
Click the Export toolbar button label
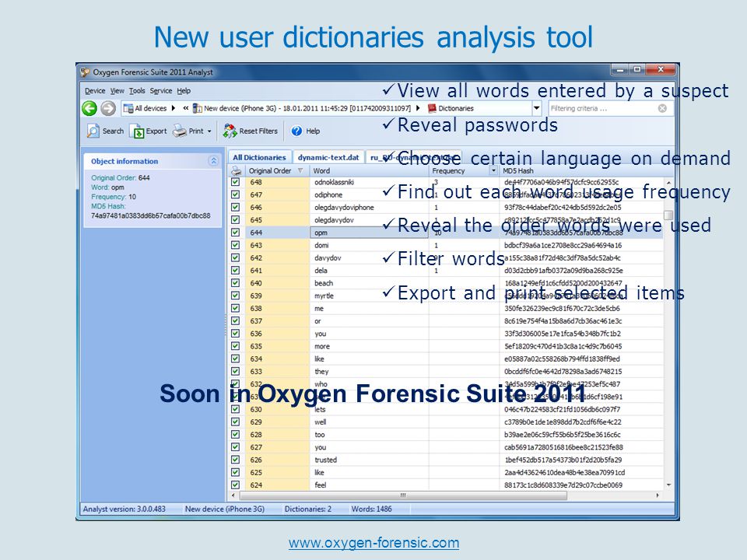click(x=156, y=131)
